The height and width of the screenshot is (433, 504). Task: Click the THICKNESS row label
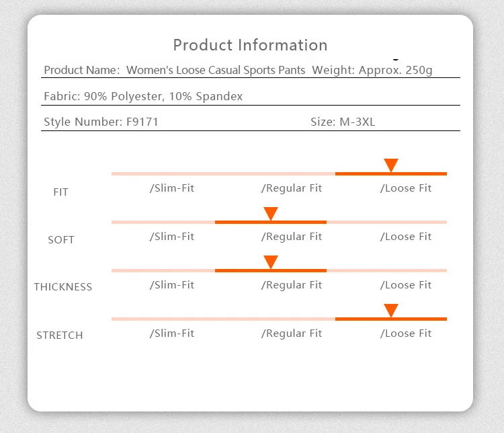[63, 287]
